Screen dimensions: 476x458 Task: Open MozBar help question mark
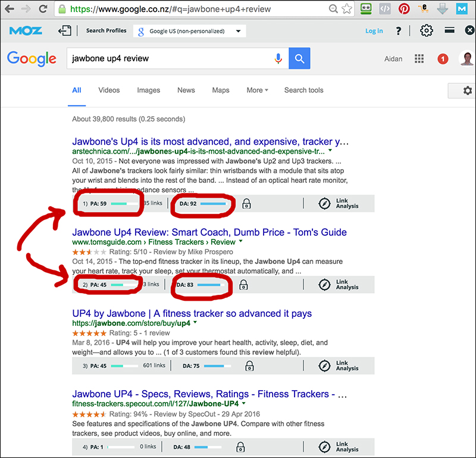click(399, 31)
